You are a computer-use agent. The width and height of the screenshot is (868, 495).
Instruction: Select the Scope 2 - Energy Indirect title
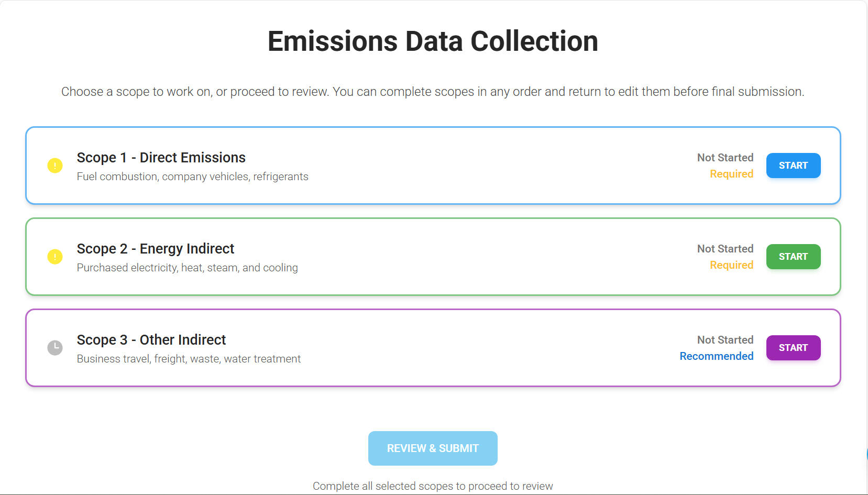tap(155, 249)
